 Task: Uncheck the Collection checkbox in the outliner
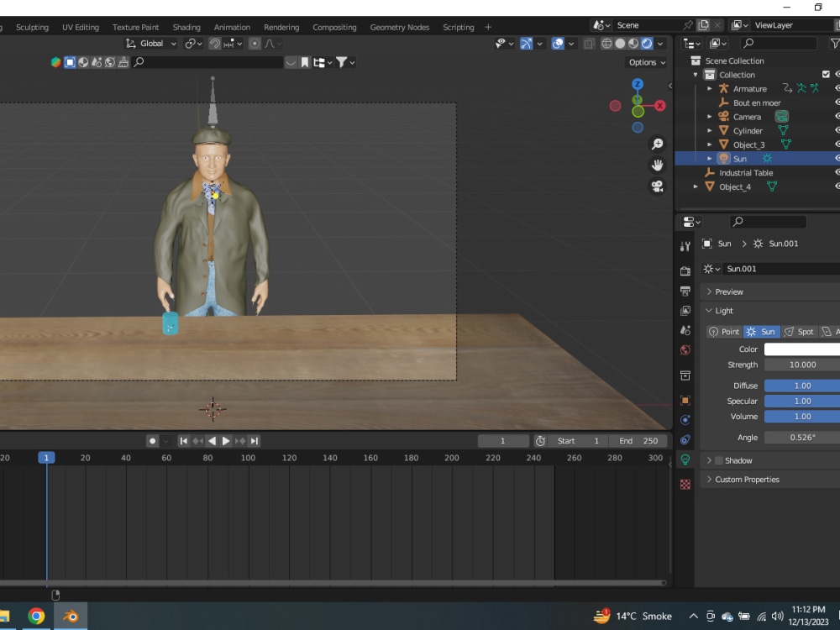[x=826, y=74]
